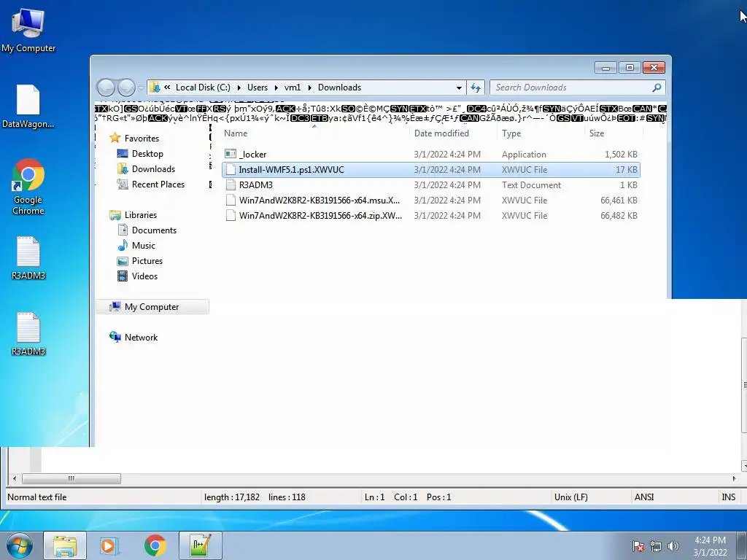The width and height of the screenshot is (747, 560).
Task: Click the Explorer Back button
Action: pyautogui.click(x=106, y=87)
